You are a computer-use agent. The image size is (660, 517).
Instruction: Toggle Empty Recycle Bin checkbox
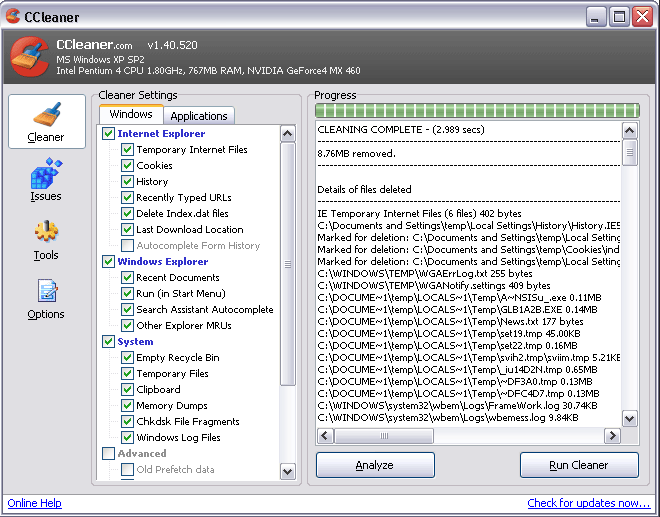tap(128, 357)
